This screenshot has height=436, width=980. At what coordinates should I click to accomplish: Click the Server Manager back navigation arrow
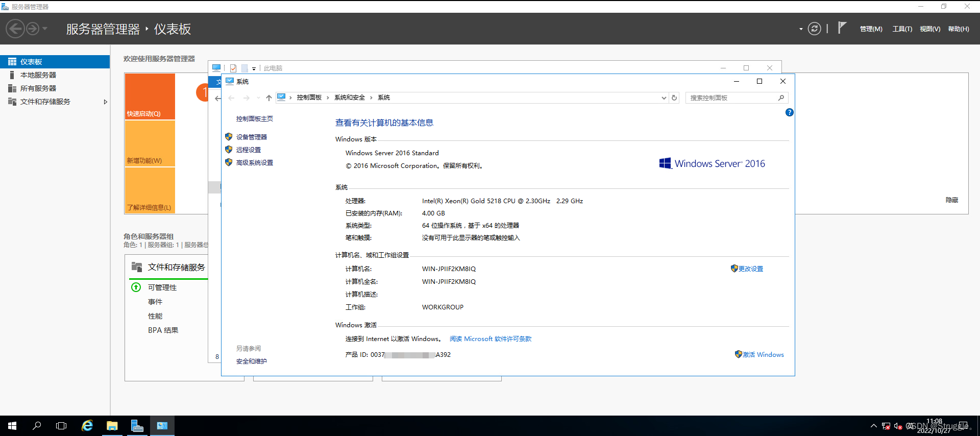(x=15, y=29)
